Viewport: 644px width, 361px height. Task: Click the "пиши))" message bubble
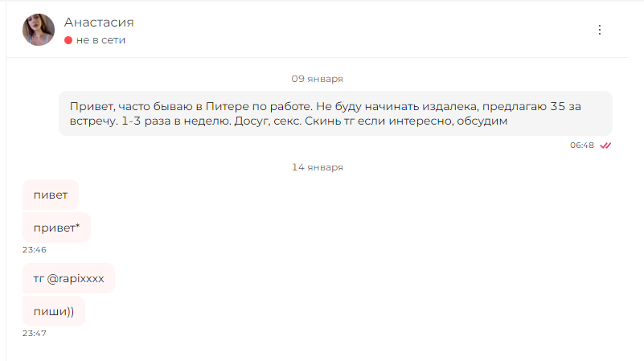click(54, 311)
